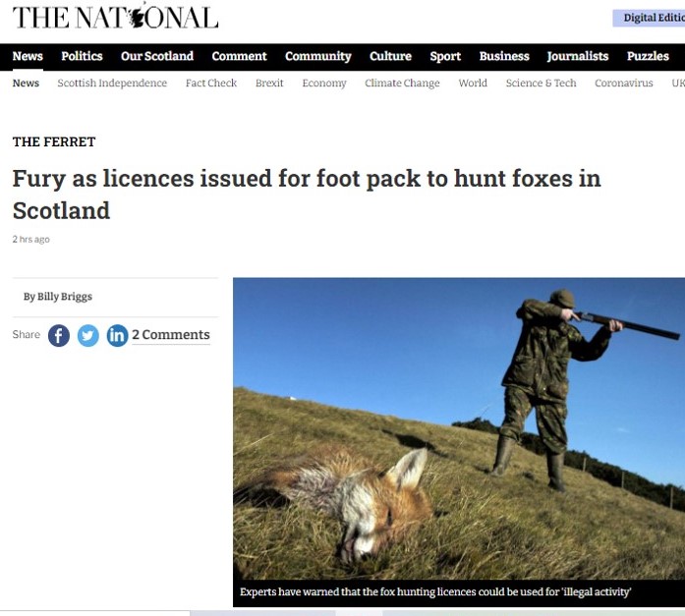Go to the Sport section

point(445,56)
